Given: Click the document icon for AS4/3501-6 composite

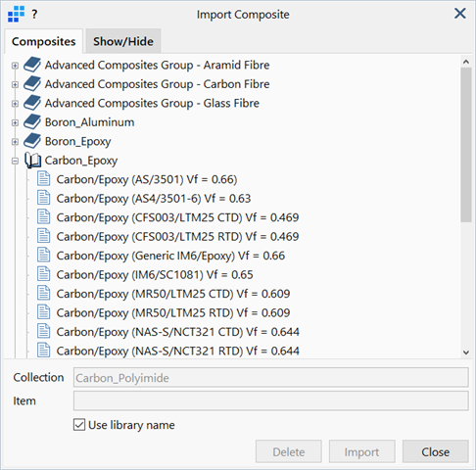Looking at the screenshot, I should point(43,198).
